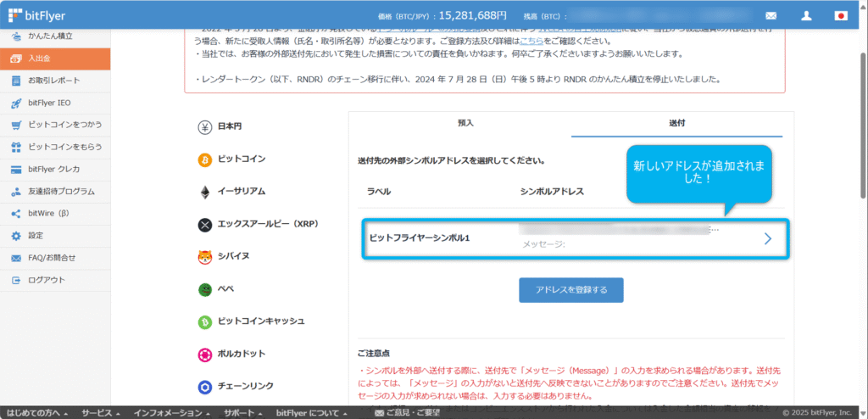Expand the サービス footer menu
The width and height of the screenshot is (868, 419).
click(x=102, y=413)
